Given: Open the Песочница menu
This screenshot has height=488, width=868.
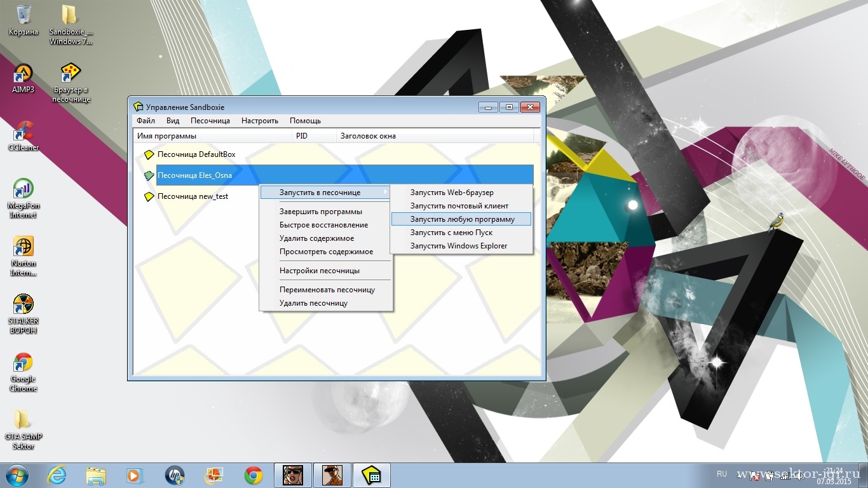Looking at the screenshot, I should pos(210,121).
